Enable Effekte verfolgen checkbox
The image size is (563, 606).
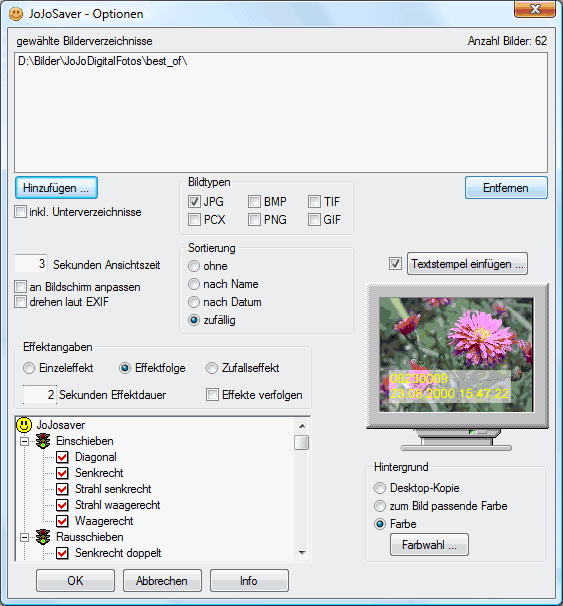tap(212, 395)
